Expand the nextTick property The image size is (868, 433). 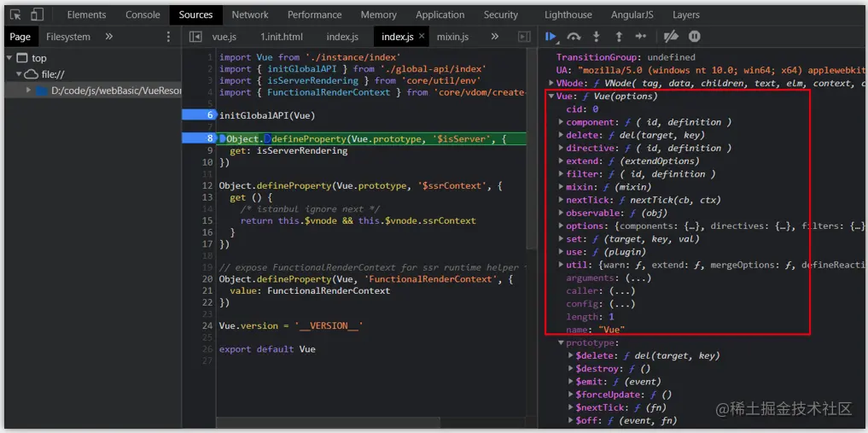pos(562,200)
